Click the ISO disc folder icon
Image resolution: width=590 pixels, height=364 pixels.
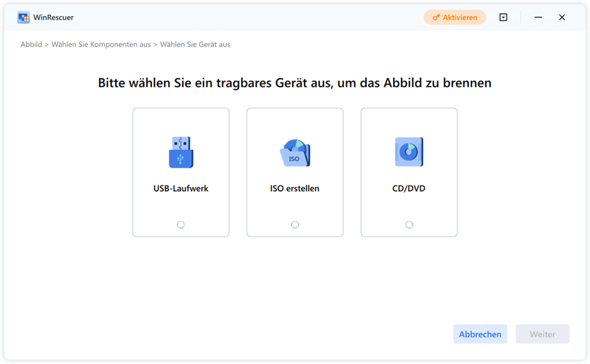[294, 153]
